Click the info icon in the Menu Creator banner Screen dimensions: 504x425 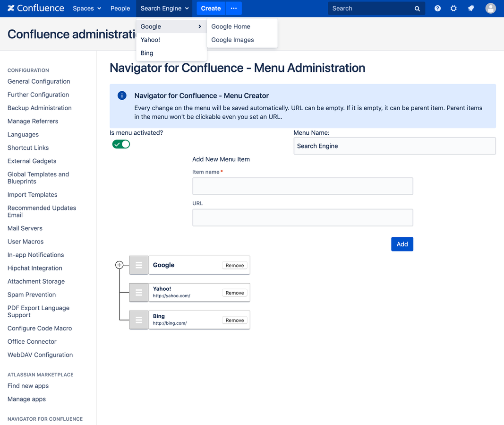click(122, 95)
